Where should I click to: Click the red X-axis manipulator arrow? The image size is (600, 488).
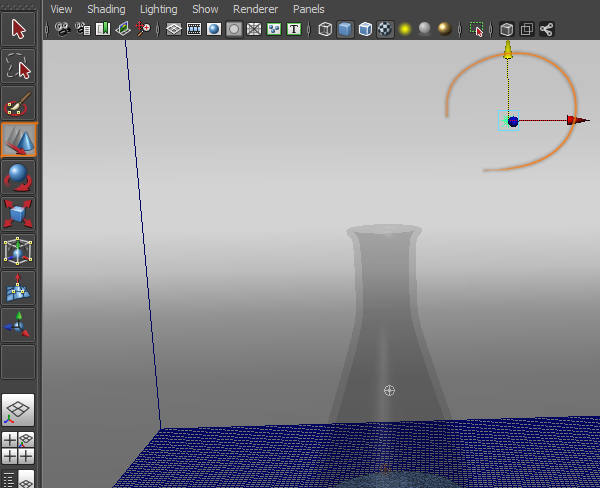[572, 120]
